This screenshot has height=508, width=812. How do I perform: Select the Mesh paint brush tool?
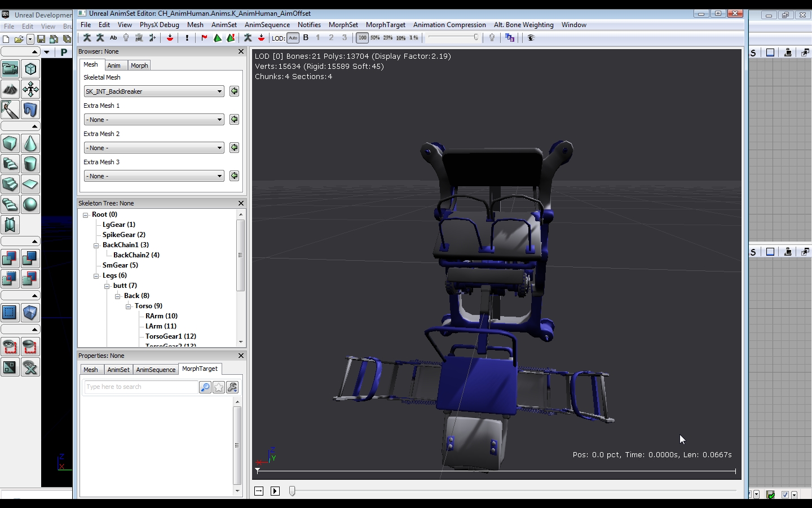tap(10, 110)
